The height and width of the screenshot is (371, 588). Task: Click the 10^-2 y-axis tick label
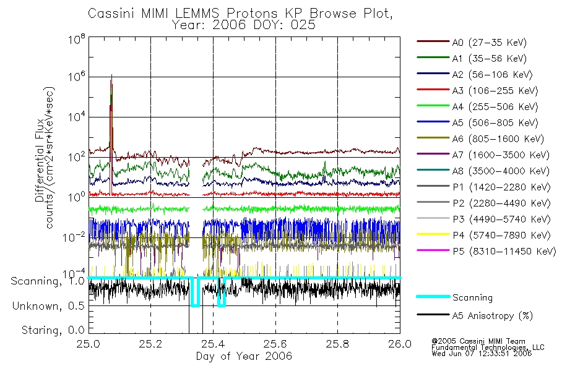coord(74,237)
